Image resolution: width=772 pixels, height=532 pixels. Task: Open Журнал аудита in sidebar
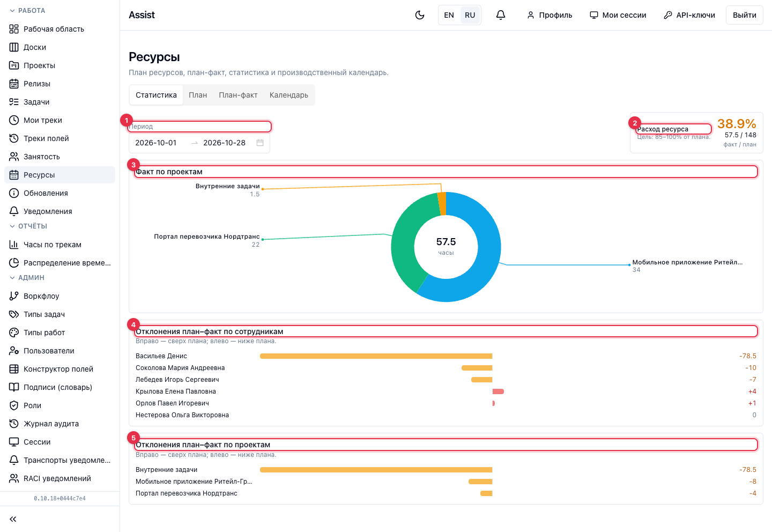[60, 424]
